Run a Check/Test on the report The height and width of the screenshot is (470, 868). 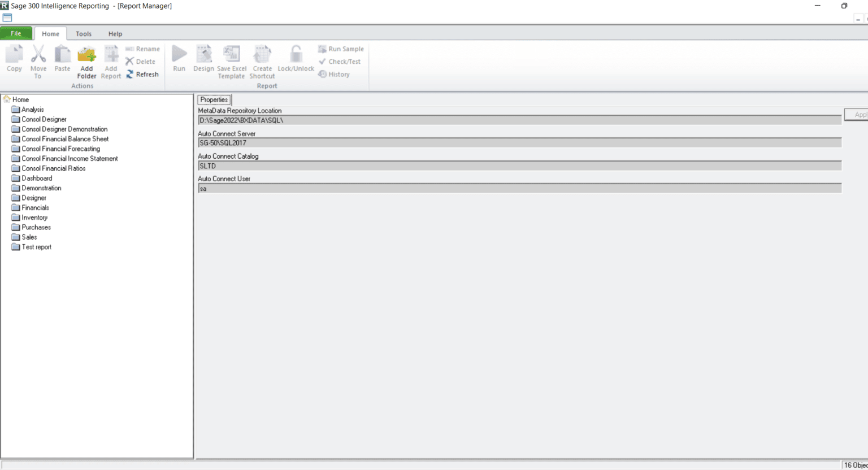(x=340, y=62)
